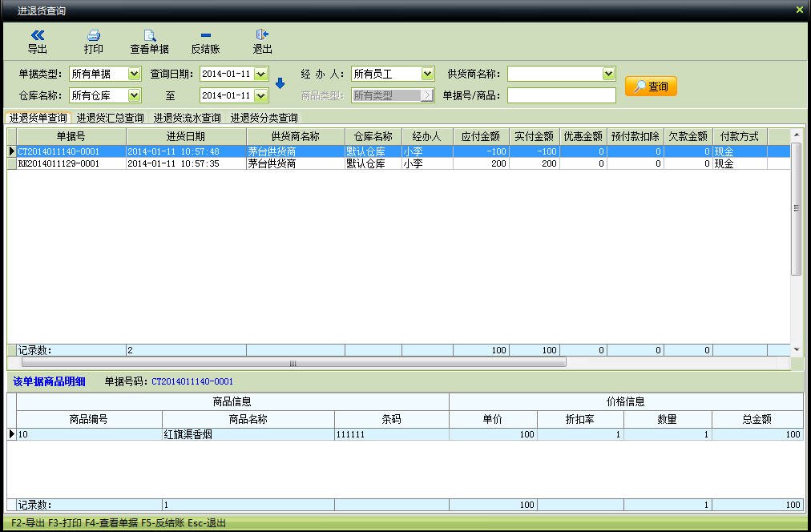Open the 供货商名称 dropdown
Screen dimensions: 811x532
pyautogui.click(x=608, y=74)
